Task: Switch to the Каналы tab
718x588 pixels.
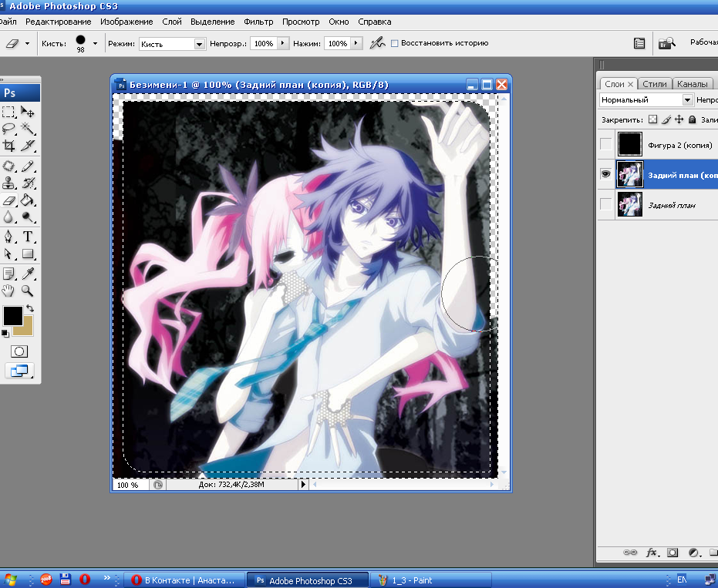Action: (x=693, y=84)
